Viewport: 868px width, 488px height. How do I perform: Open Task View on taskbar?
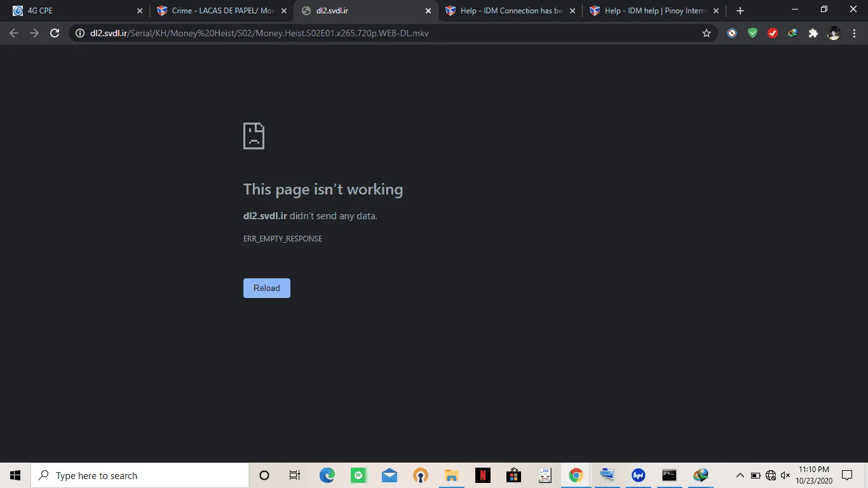click(x=295, y=475)
